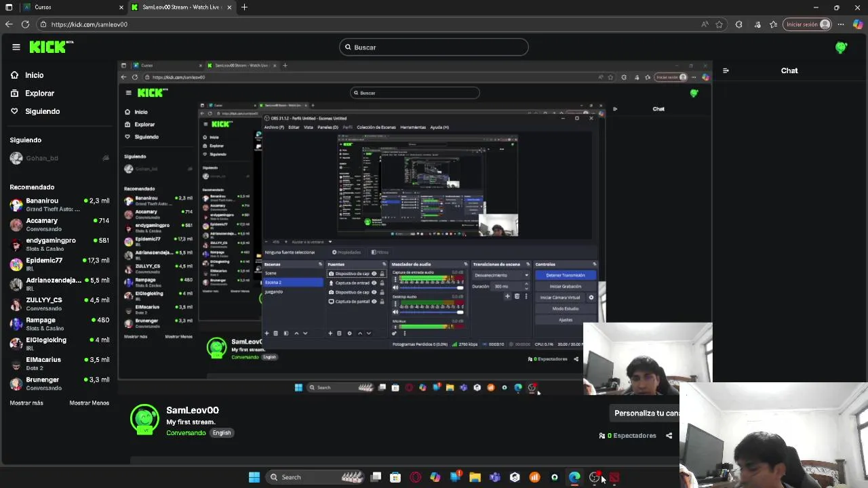Add page to favorites star
Image resolution: width=868 pixels, height=488 pixels.
coord(719,24)
